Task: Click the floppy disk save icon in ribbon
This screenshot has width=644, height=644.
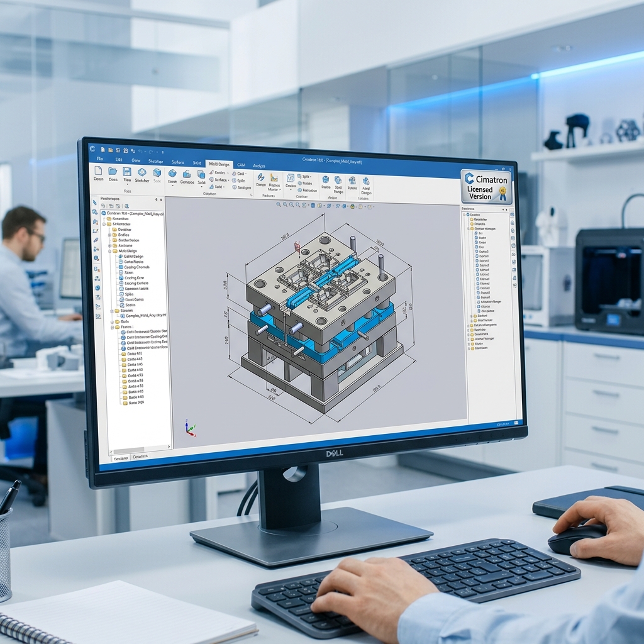Action: pos(127,171)
